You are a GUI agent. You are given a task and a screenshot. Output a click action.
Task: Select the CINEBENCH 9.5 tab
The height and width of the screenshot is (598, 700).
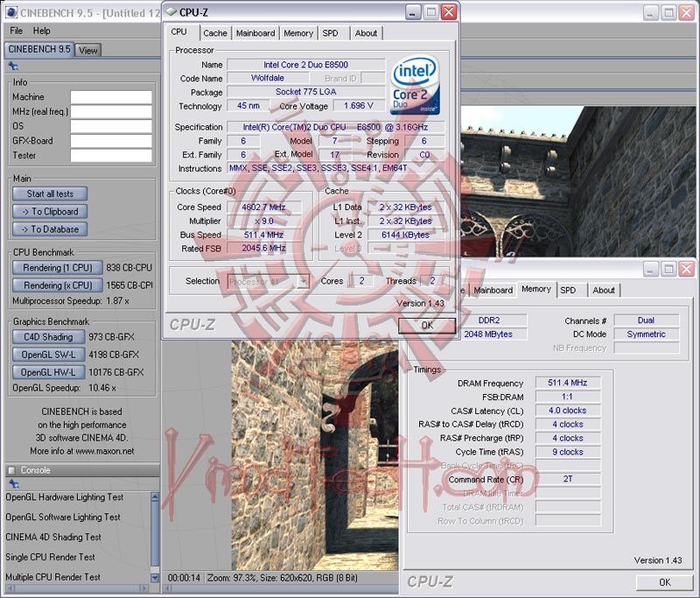coord(39,49)
